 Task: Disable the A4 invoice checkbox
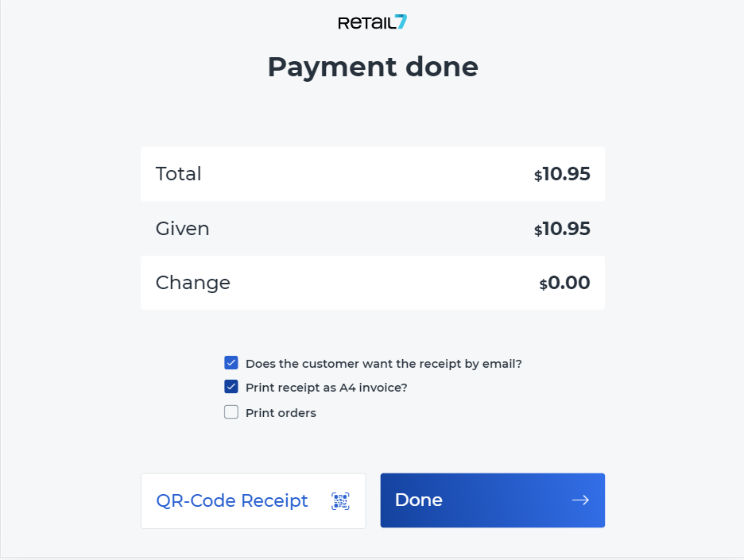point(231,388)
